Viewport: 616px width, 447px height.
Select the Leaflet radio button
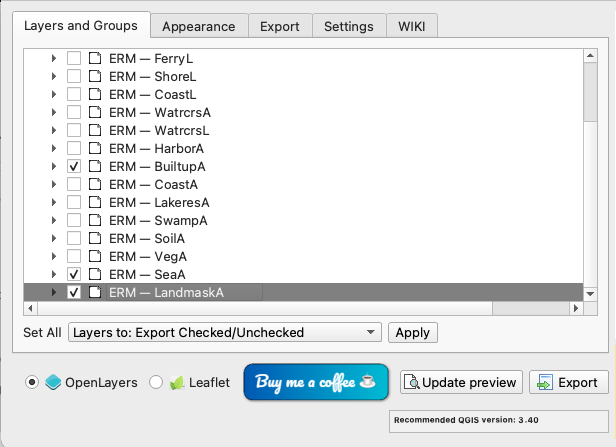tap(156, 382)
